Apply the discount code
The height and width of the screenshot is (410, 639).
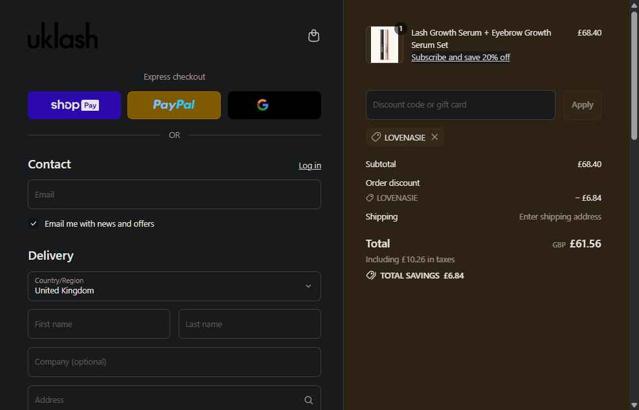coord(582,105)
